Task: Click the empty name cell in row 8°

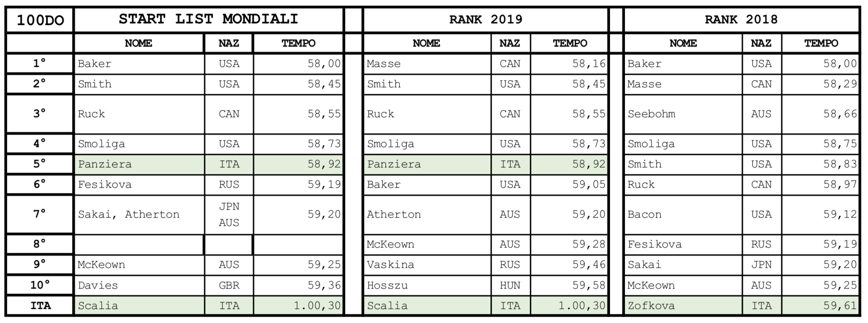Action: (x=139, y=245)
